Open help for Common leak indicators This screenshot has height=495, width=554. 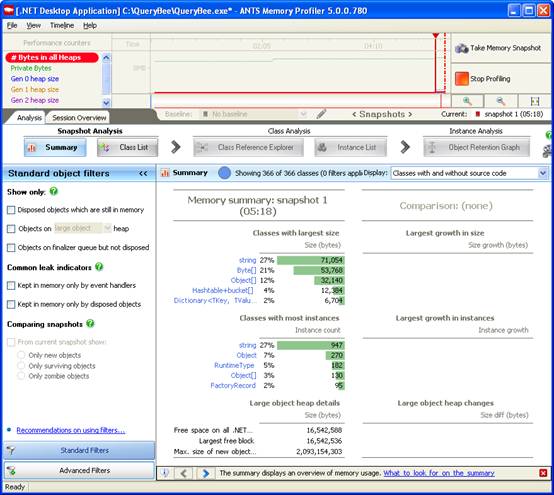(x=99, y=267)
